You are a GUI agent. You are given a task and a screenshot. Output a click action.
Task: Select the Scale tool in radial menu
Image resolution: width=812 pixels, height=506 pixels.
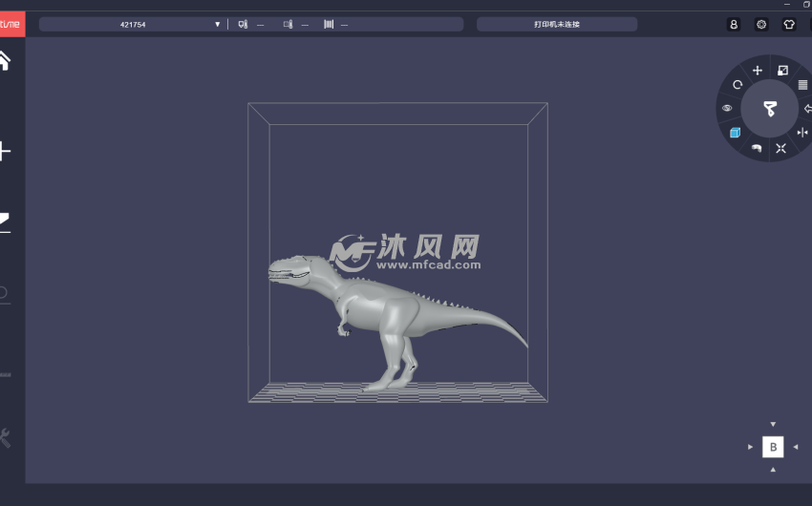click(x=783, y=71)
